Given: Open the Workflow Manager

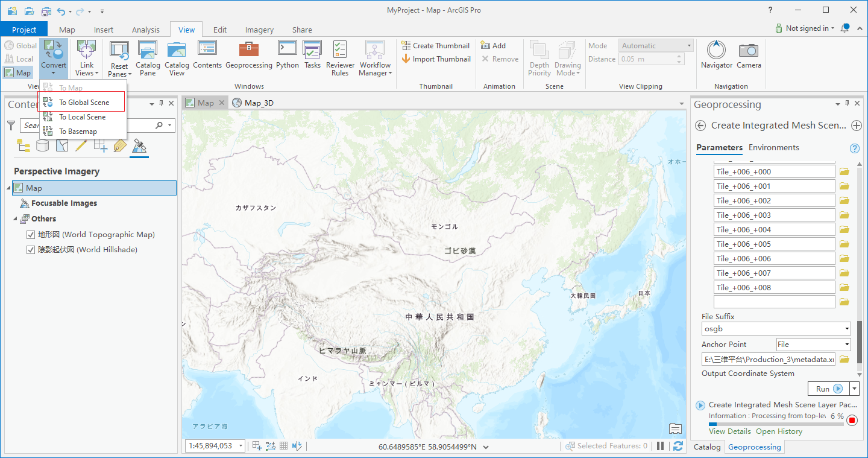Looking at the screenshot, I should pyautogui.click(x=375, y=57).
